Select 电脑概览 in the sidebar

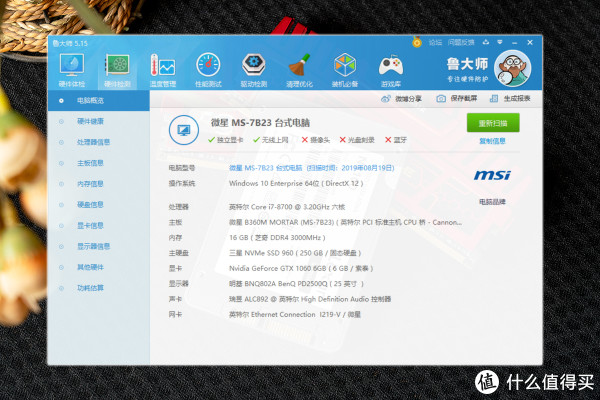tap(98, 101)
